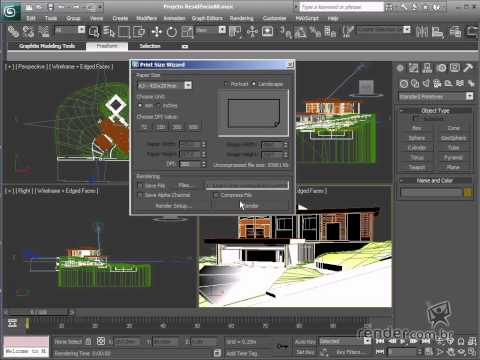Activate the Select Object tool
The height and width of the screenshot is (360, 480).
click(94, 32)
